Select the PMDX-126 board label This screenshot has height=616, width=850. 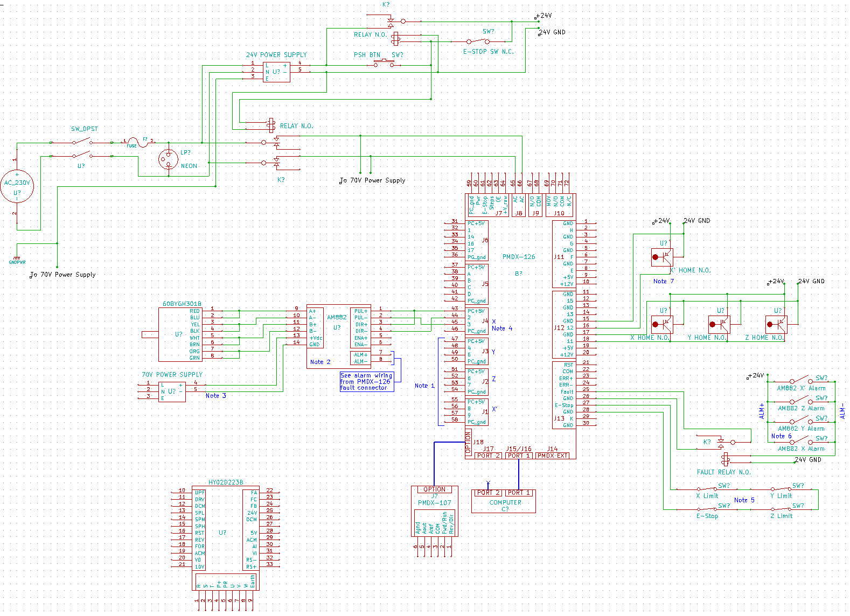519,257
